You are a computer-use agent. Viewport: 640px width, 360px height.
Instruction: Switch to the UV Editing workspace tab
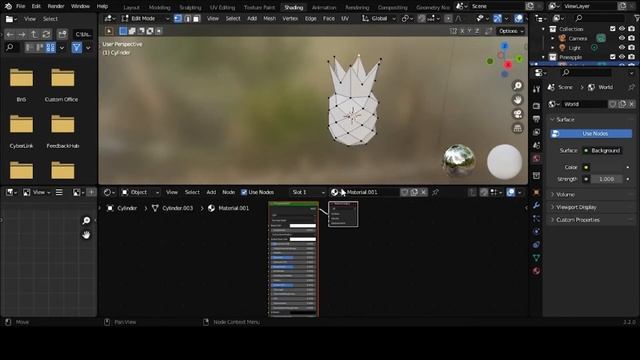[222, 8]
